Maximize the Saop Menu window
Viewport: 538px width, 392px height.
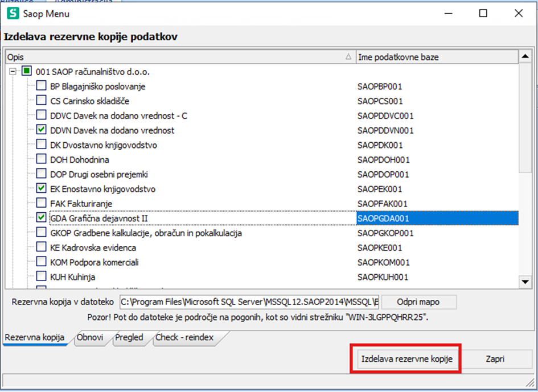tap(483, 14)
